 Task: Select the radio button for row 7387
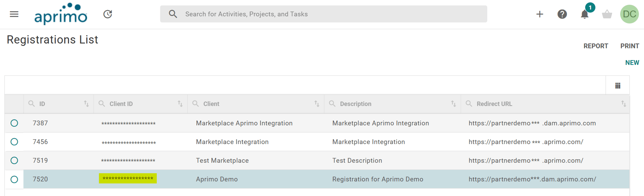tap(14, 123)
